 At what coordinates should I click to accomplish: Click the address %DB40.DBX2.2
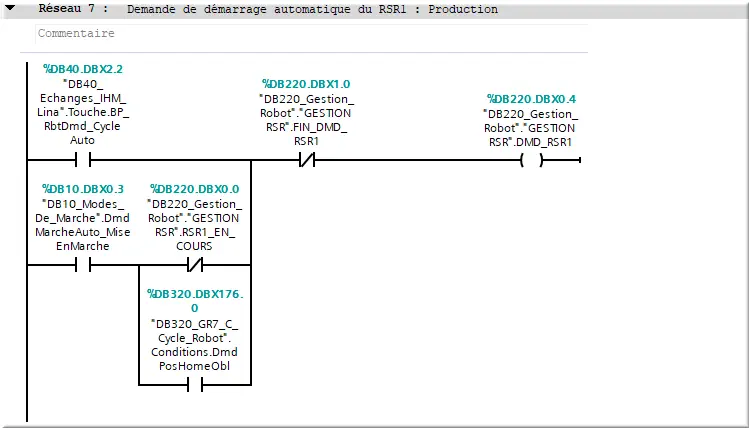click(x=83, y=69)
